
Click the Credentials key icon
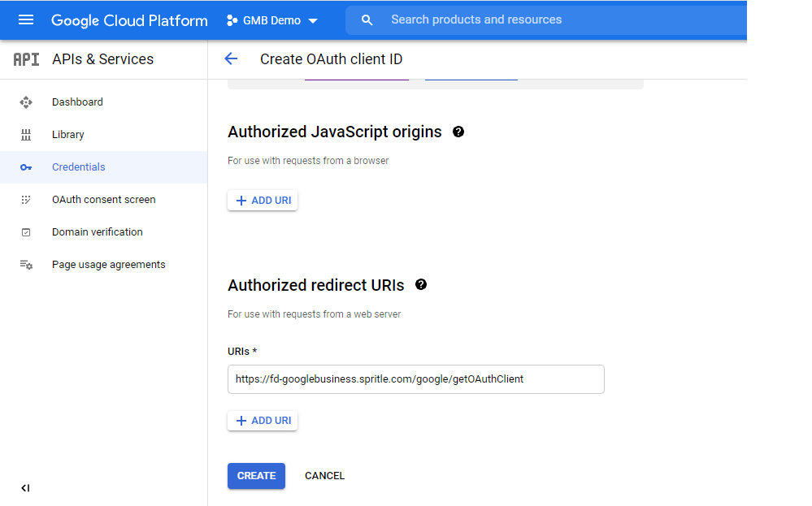tap(26, 167)
